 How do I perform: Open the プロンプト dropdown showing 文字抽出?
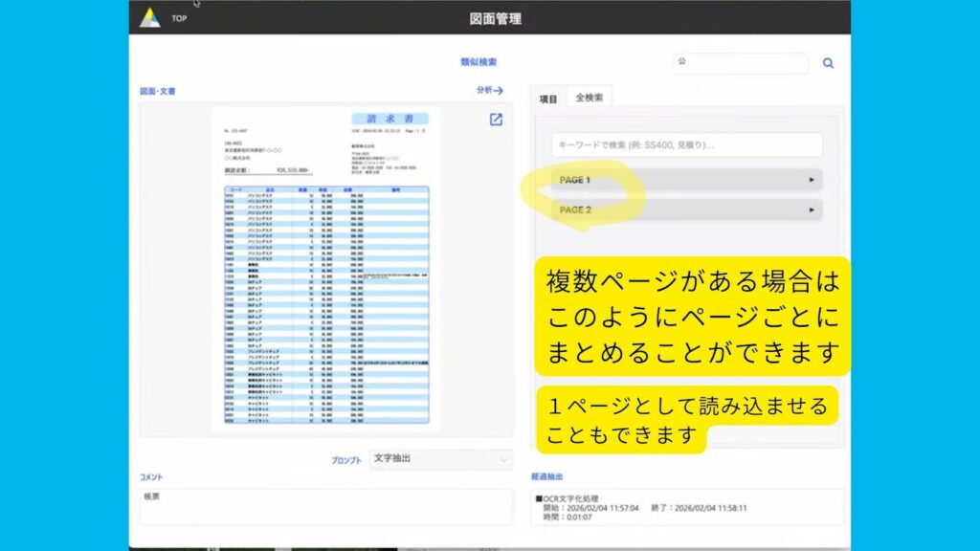[x=440, y=459]
